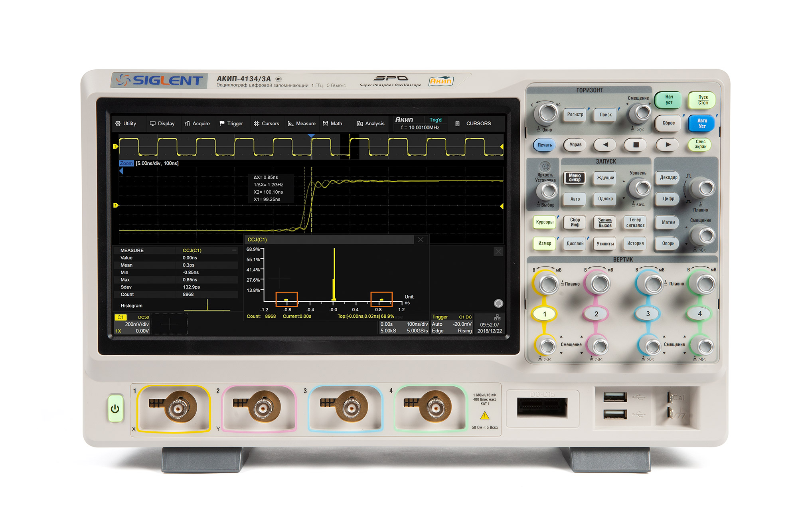Push the Генер сигналов wave gen button
Viewport: 798px width, 532px height.
coord(635,222)
